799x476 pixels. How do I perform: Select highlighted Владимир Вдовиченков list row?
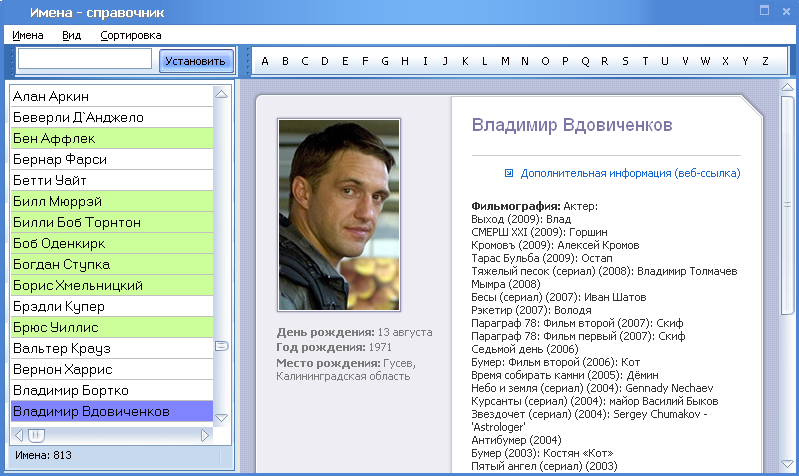tap(112, 411)
